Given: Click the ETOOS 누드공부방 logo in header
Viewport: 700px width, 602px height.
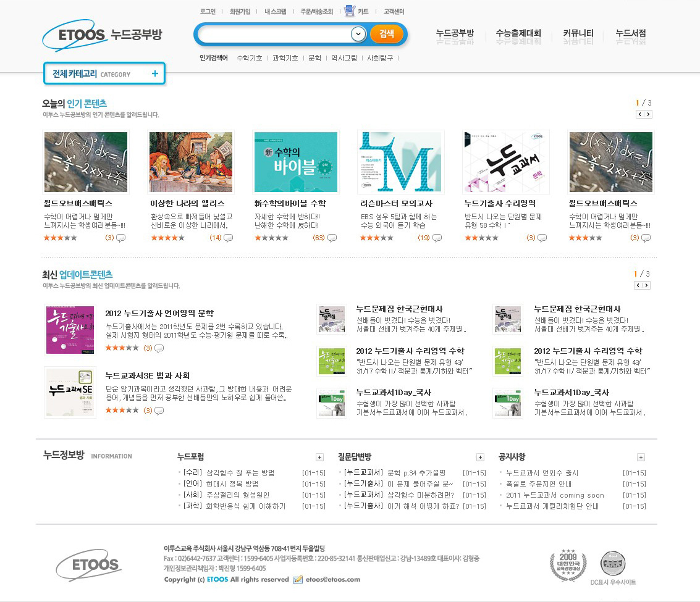Looking at the screenshot, I should coord(103,35).
